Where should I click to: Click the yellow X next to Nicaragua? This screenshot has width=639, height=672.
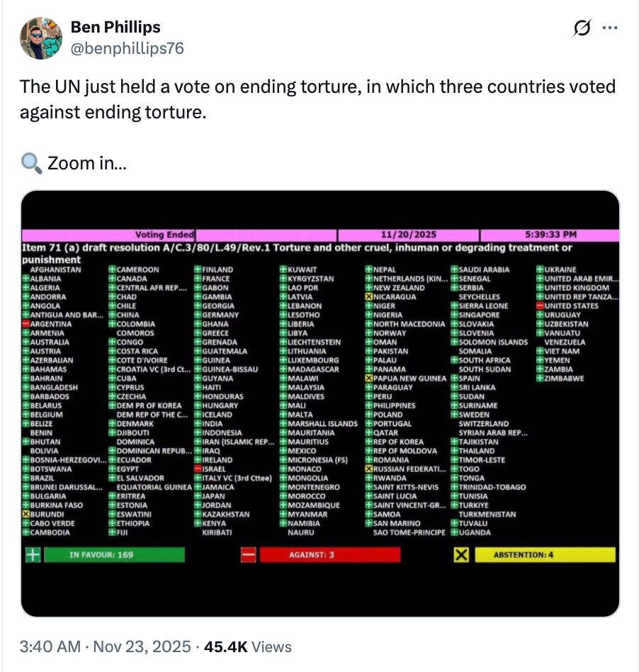[x=369, y=297]
